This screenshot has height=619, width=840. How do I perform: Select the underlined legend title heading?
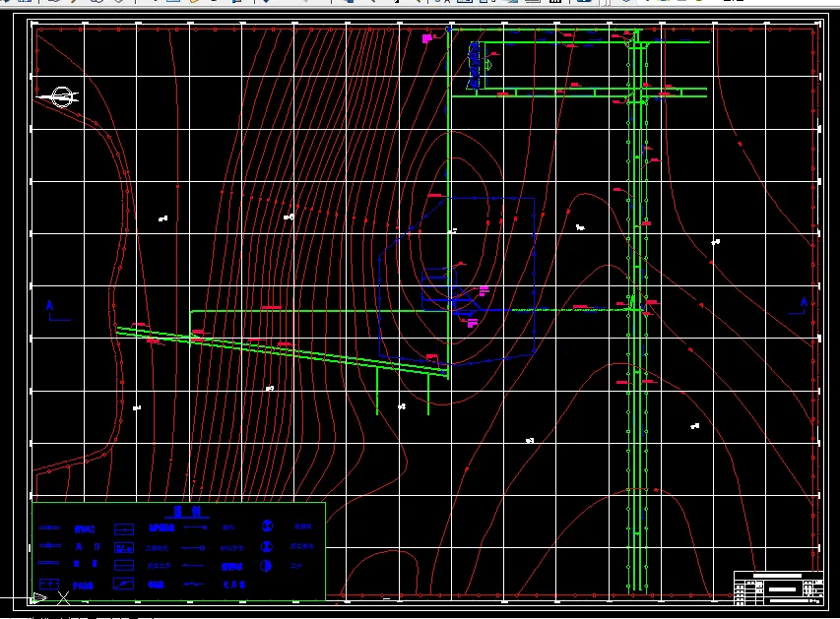pyautogui.click(x=187, y=512)
